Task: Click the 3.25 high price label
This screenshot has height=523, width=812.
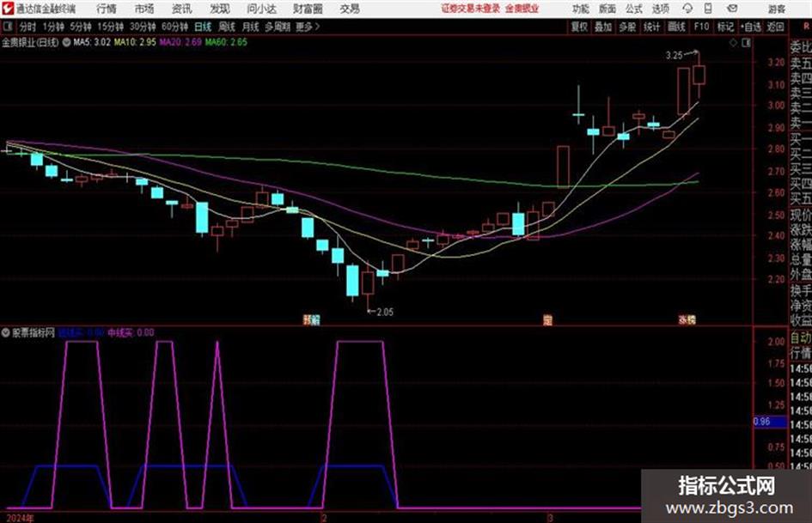Action: coord(675,56)
